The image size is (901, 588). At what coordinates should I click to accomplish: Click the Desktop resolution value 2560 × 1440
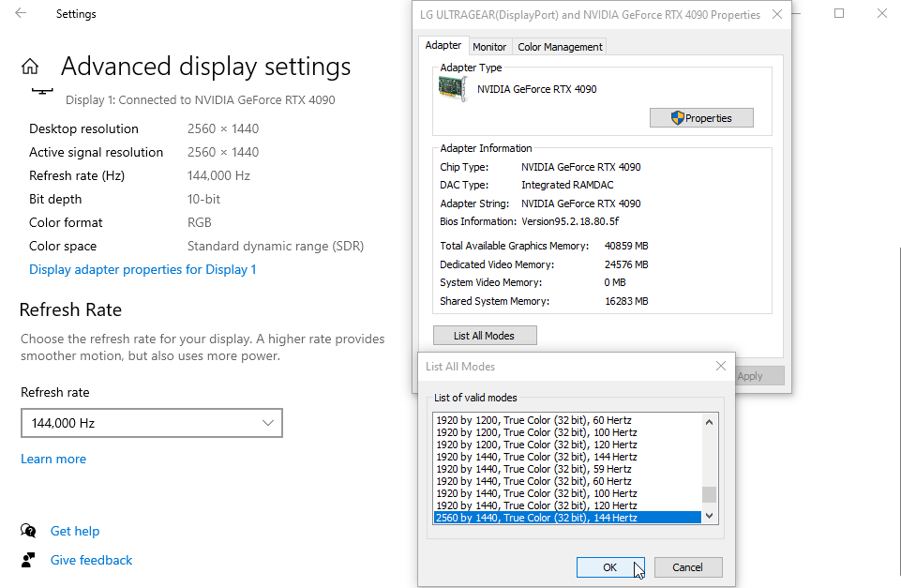pos(223,128)
